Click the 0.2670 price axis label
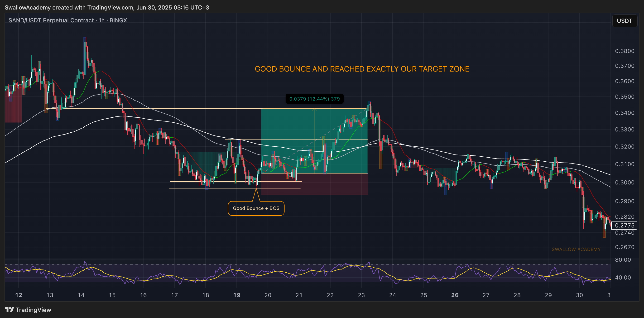The image size is (644, 318). pos(625,247)
